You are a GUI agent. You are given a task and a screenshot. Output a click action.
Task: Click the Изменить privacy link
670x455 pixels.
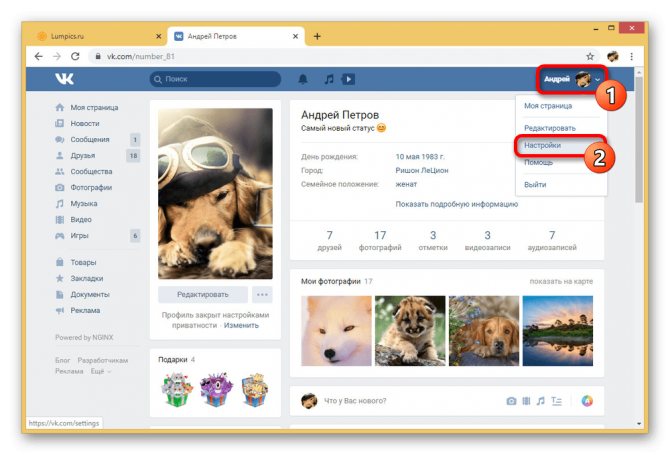point(241,326)
